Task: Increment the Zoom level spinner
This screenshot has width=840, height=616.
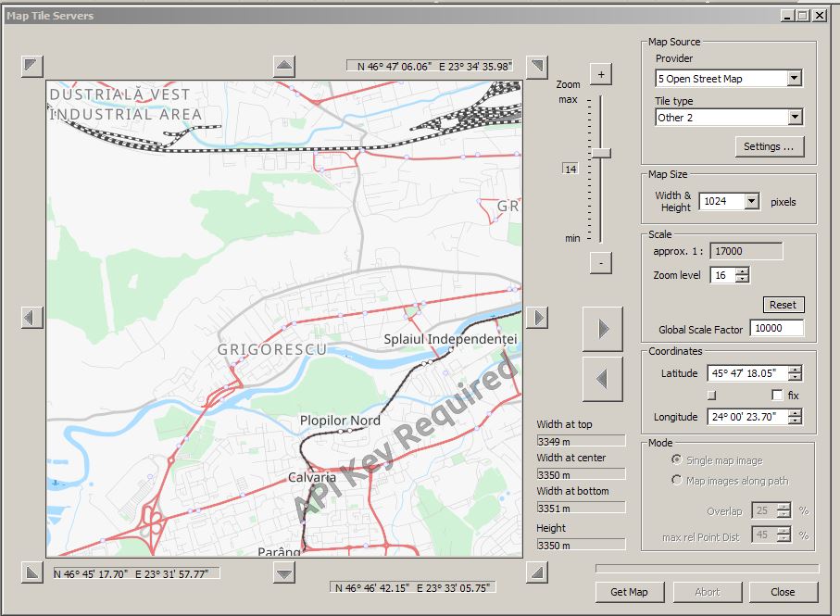Action: point(743,271)
